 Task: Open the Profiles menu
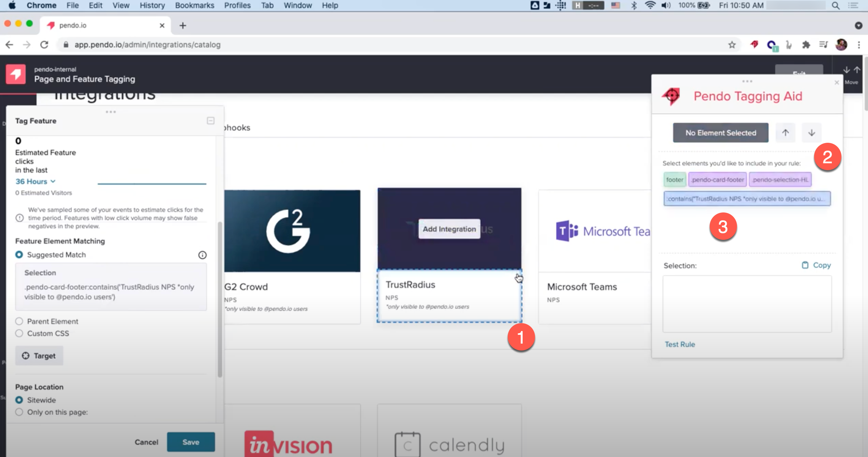237,5
